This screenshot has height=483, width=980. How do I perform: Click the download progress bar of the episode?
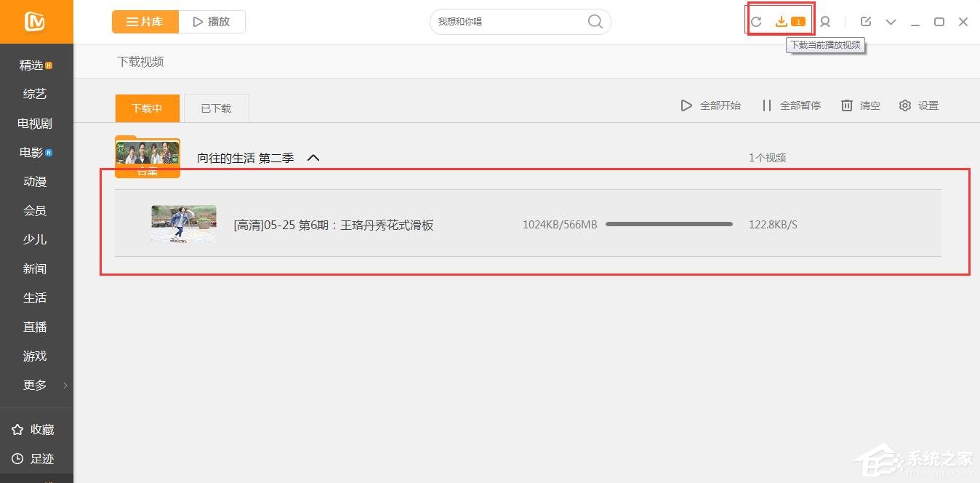point(669,224)
